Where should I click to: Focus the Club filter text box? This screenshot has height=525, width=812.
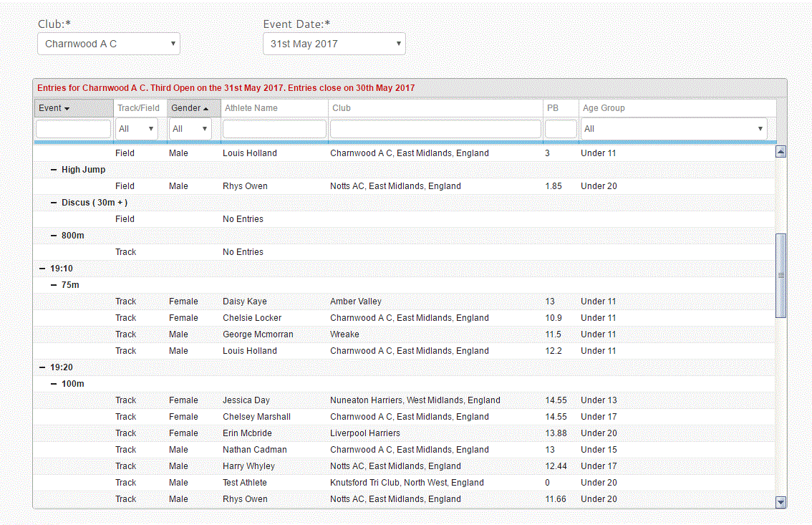(435, 129)
